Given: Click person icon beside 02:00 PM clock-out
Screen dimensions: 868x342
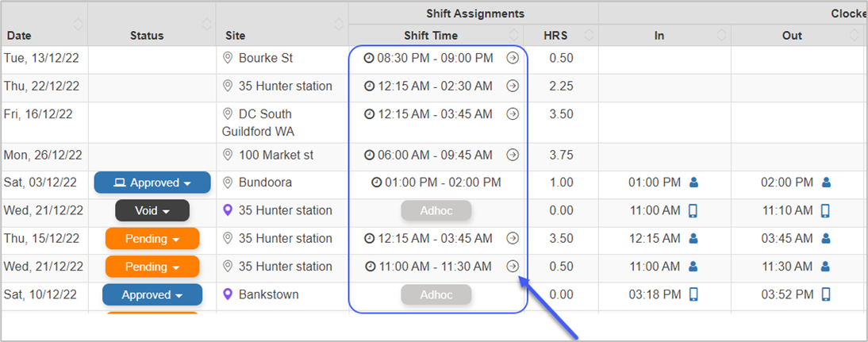Looking at the screenshot, I should [x=826, y=182].
